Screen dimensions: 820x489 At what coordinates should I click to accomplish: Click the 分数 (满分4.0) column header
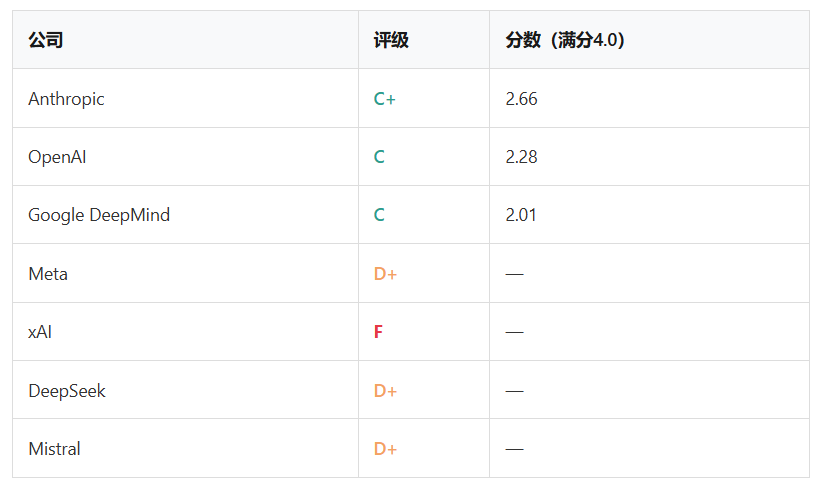click(565, 40)
